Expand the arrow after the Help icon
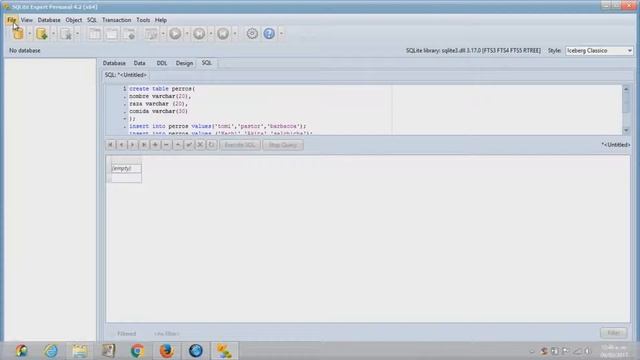 (x=281, y=34)
